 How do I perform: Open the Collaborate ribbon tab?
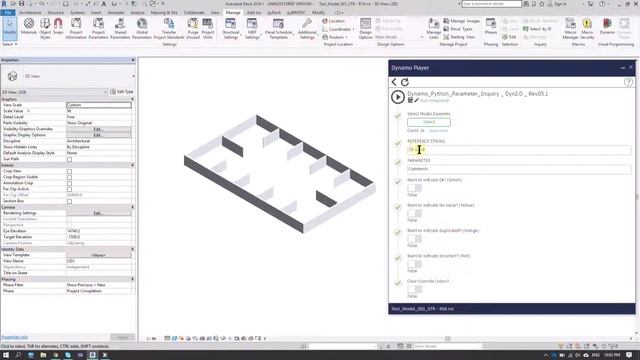(x=194, y=13)
